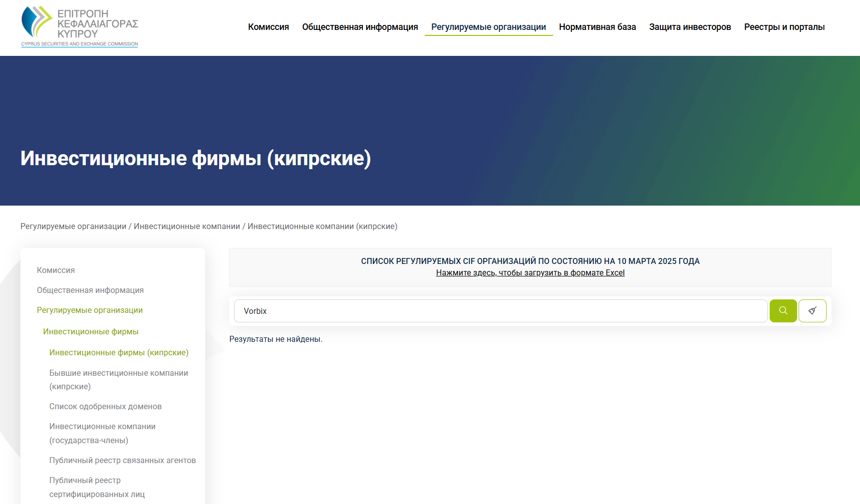Open Публичный реестр связанных агентов
Viewport: 860px width, 504px height.
(122, 461)
